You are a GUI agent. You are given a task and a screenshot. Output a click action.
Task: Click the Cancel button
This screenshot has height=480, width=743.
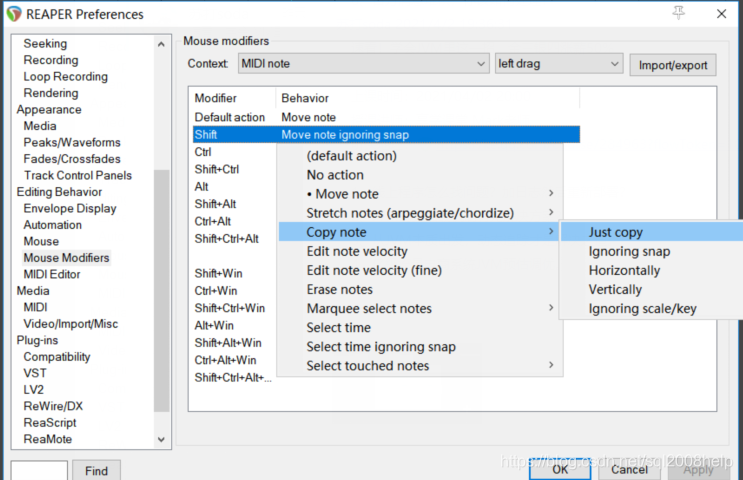point(629,469)
